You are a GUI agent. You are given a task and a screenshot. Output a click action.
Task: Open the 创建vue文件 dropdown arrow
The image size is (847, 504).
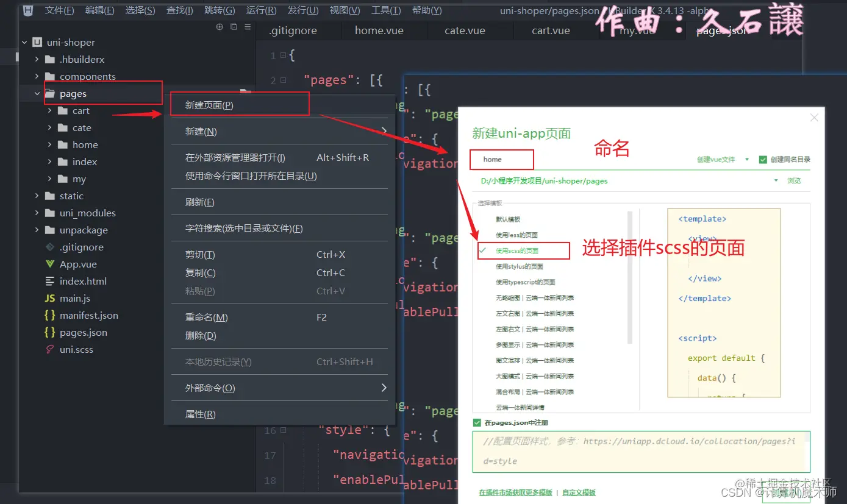tap(746, 160)
